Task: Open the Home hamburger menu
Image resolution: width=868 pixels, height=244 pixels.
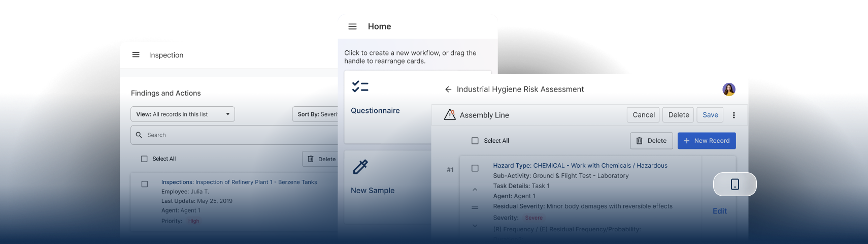Action: pyautogui.click(x=352, y=26)
